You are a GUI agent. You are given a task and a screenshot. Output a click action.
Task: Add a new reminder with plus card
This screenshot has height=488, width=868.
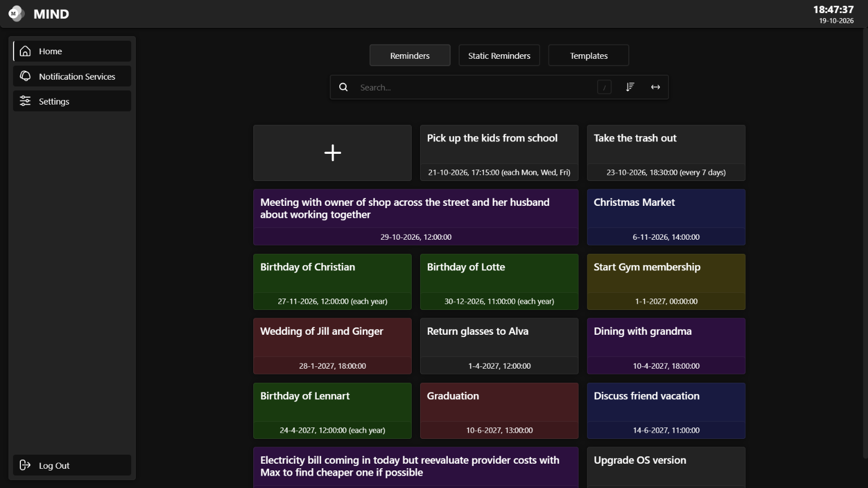coord(332,153)
